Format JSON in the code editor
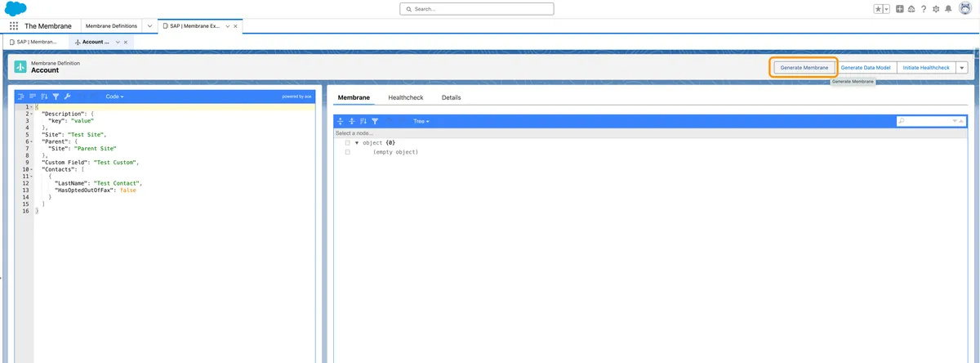The image size is (980, 363). coord(20,96)
